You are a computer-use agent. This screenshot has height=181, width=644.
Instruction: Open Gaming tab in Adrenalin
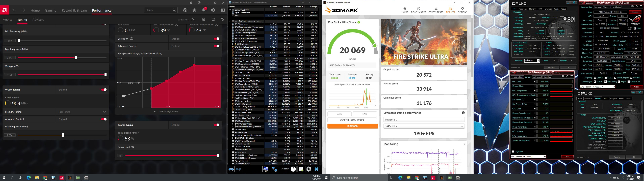coord(50,11)
